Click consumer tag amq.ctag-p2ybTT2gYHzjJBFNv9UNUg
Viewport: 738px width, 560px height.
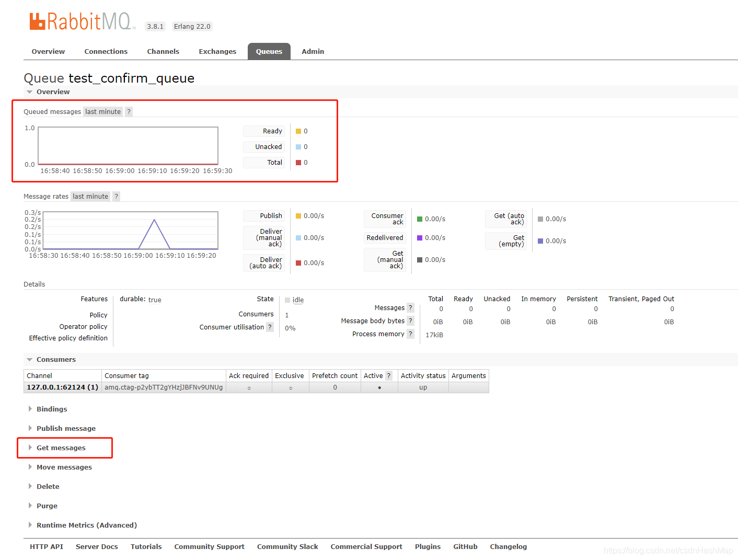coord(164,387)
